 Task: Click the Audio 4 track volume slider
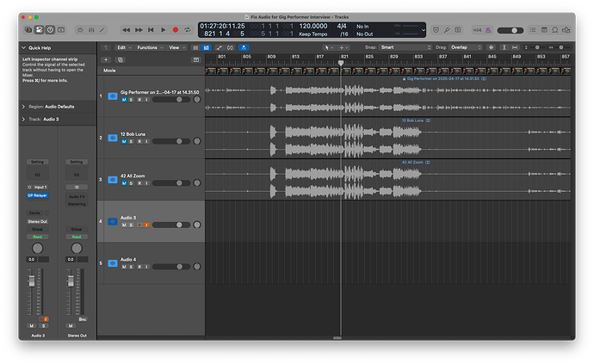[173, 267]
